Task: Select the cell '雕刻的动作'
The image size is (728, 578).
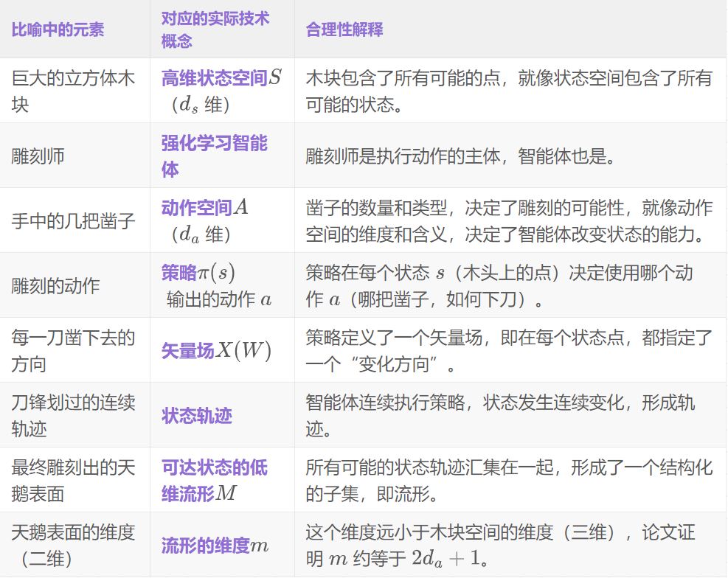Action: [74, 285]
